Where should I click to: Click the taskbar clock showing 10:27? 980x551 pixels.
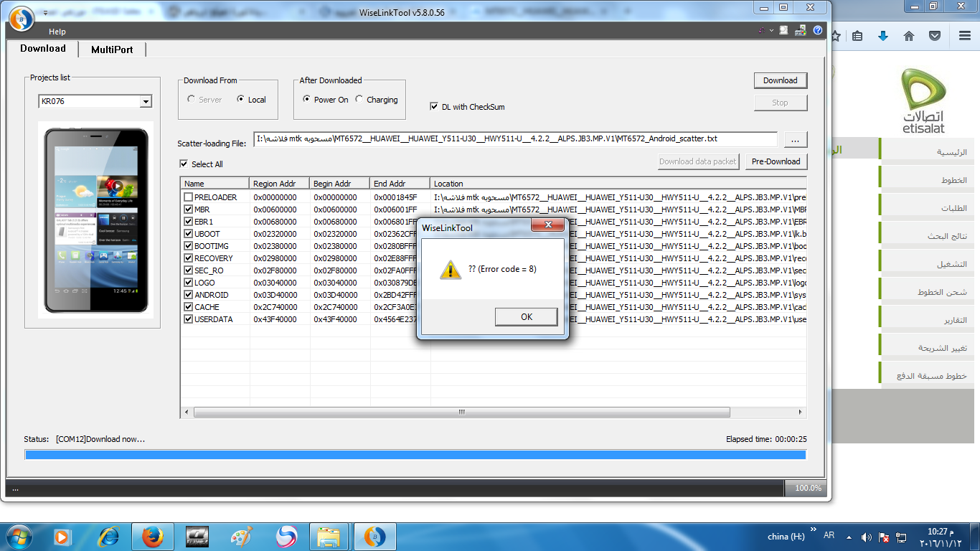pos(941,537)
